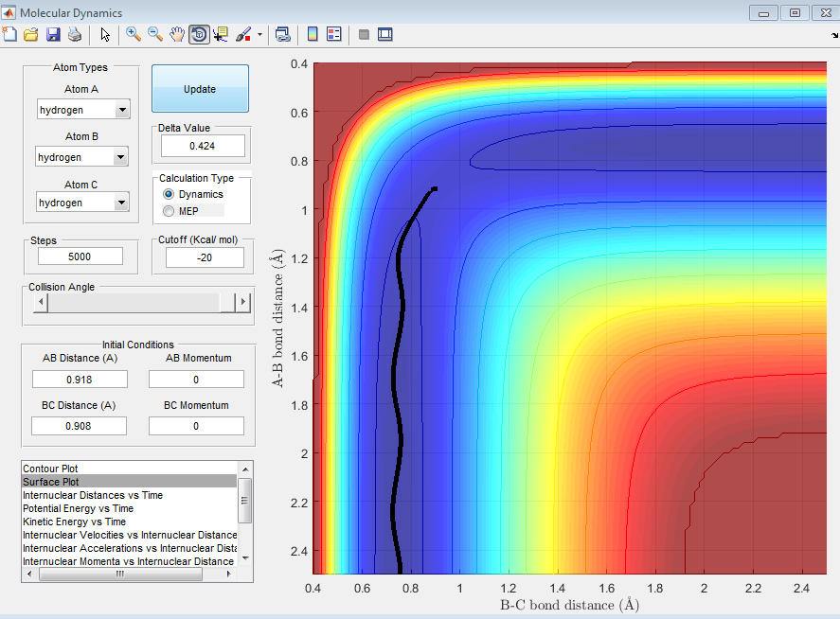The image size is (840, 619).
Task: Select the Zoom In magnifier tool
Action: click(x=133, y=34)
